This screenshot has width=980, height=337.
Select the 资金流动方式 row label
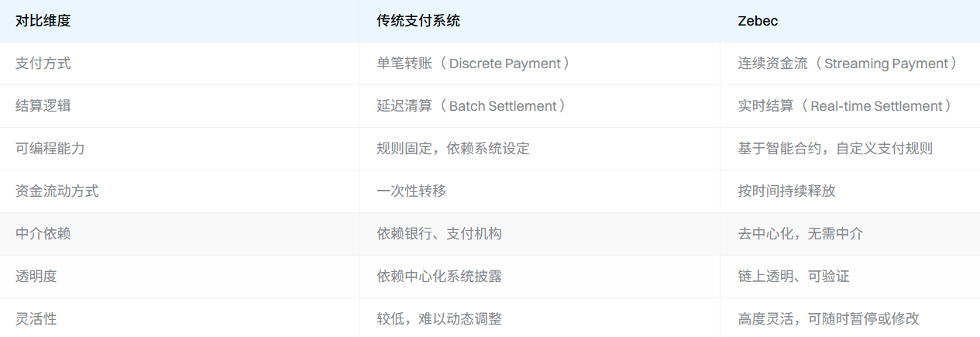click(57, 191)
